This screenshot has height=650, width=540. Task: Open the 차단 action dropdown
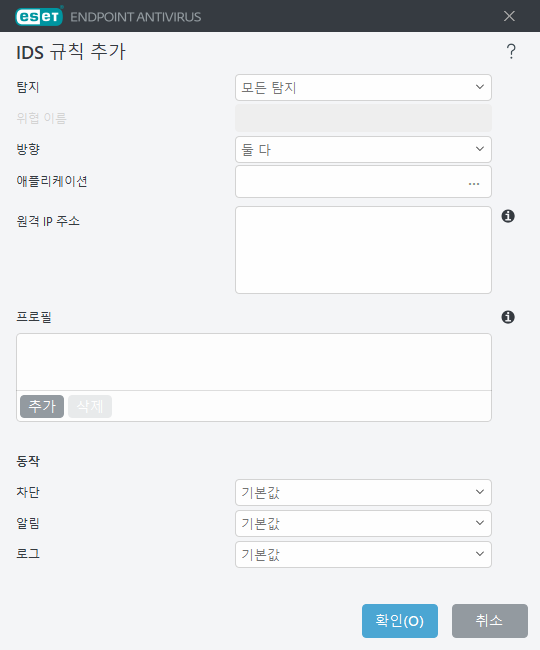[x=363, y=492]
